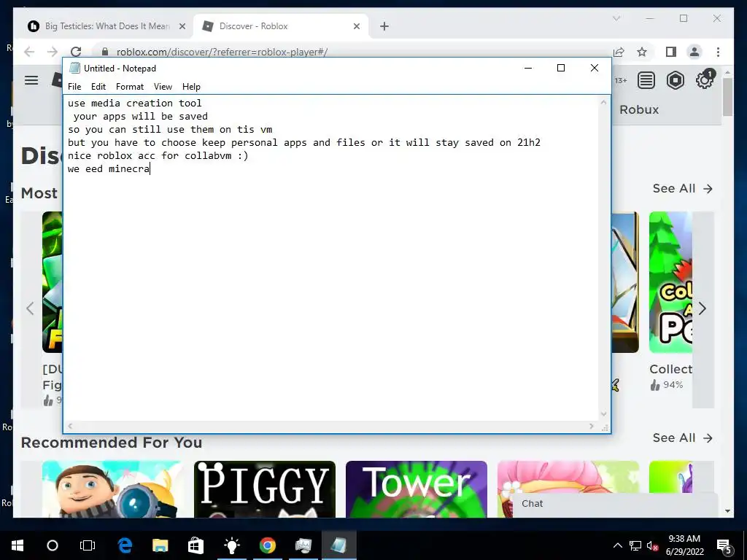
Task: Switch to Chrome on taskbar
Action: (x=267, y=545)
